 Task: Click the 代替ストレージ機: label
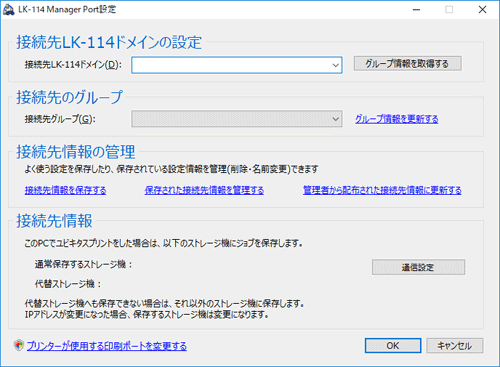click(x=68, y=284)
